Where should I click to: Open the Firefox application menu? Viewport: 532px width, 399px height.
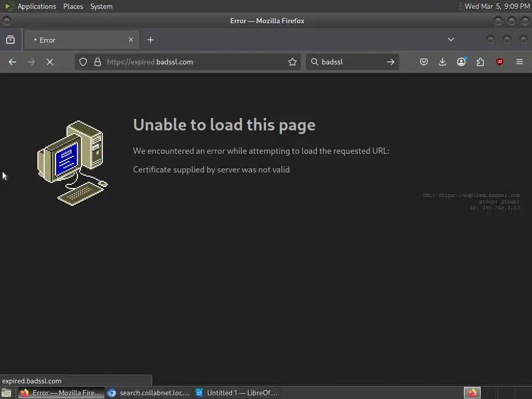520,62
